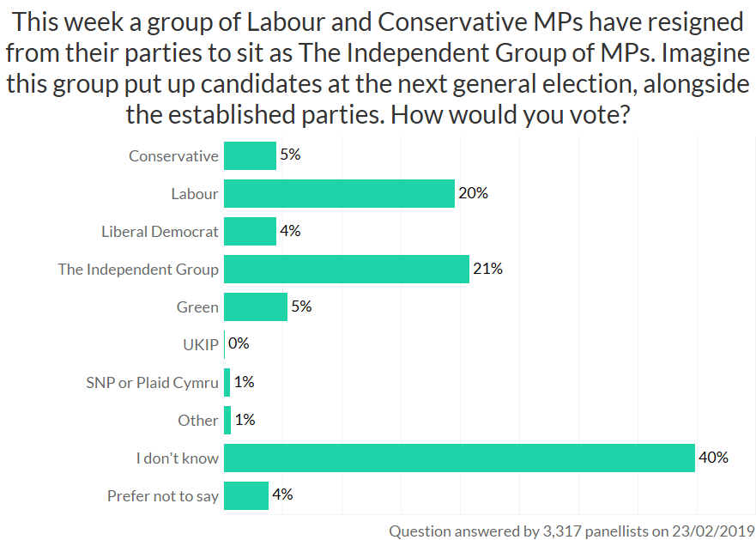Select the Conservative axis label

click(x=174, y=156)
